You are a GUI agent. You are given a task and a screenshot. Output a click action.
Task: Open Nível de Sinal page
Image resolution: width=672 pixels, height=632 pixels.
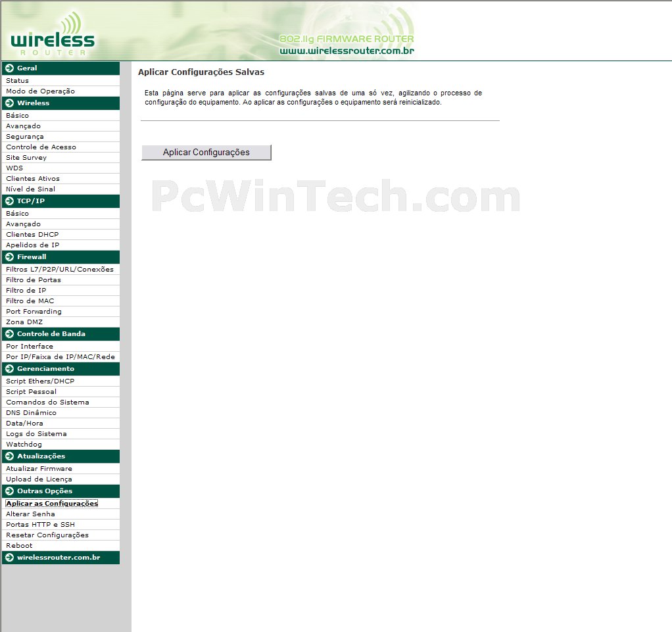pyautogui.click(x=31, y=189)
